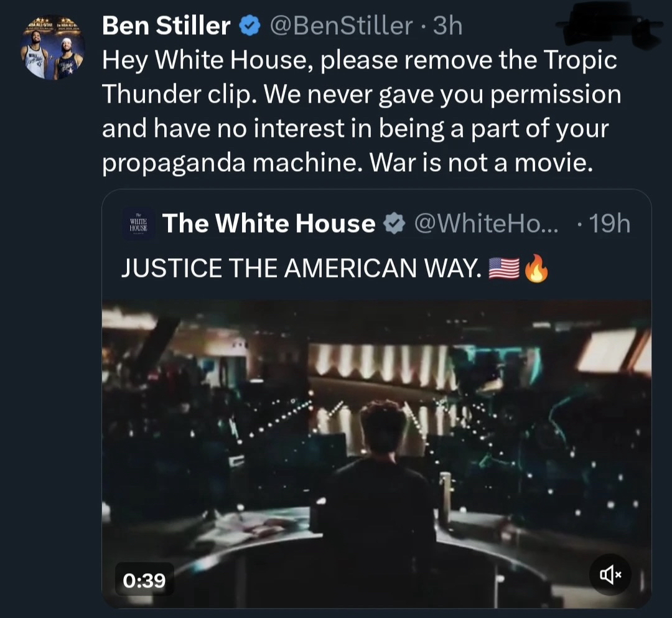This screenshot has width=672, height=618.
Task: Click the "War is not a movie." sentence
Action: coord(478,162)
